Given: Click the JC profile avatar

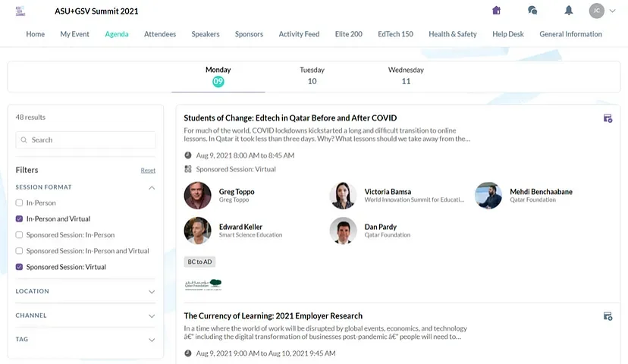Looking at the screenshot, I should [597, 11].
